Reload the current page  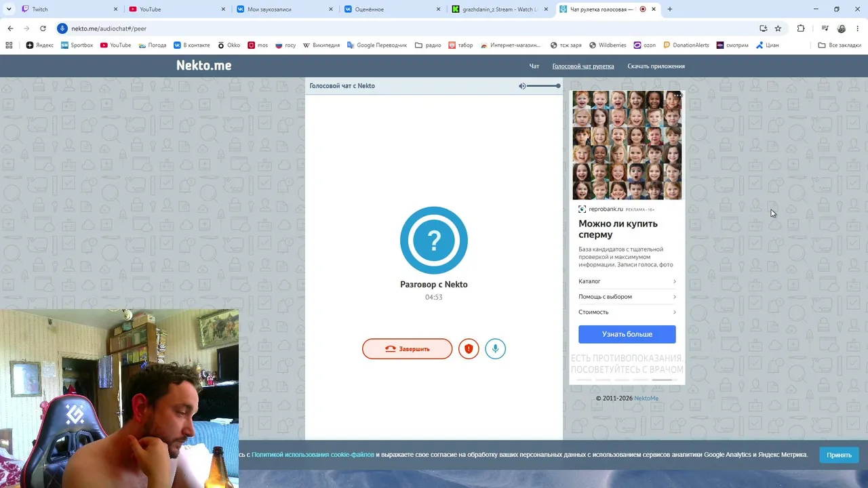[43, 28]
